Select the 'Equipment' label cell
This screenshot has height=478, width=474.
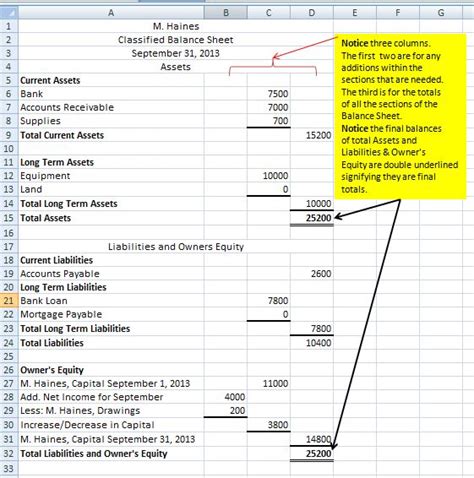pyautogui.click(x=111, y=176)
